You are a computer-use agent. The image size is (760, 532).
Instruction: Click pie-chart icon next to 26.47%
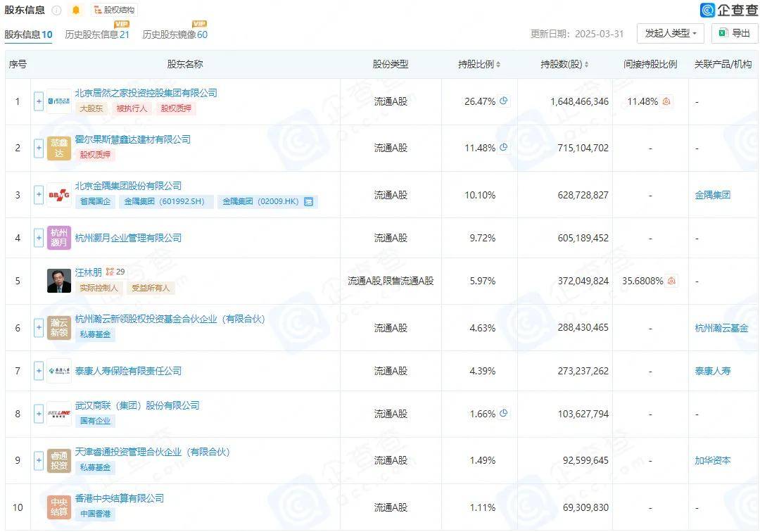click(x=504, y=101)
